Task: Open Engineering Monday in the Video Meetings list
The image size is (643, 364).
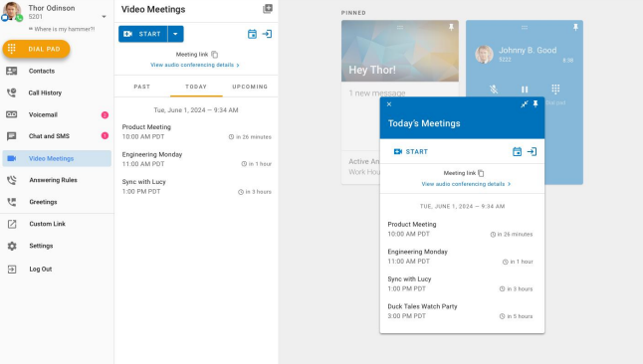Action: tap(196, 159)
